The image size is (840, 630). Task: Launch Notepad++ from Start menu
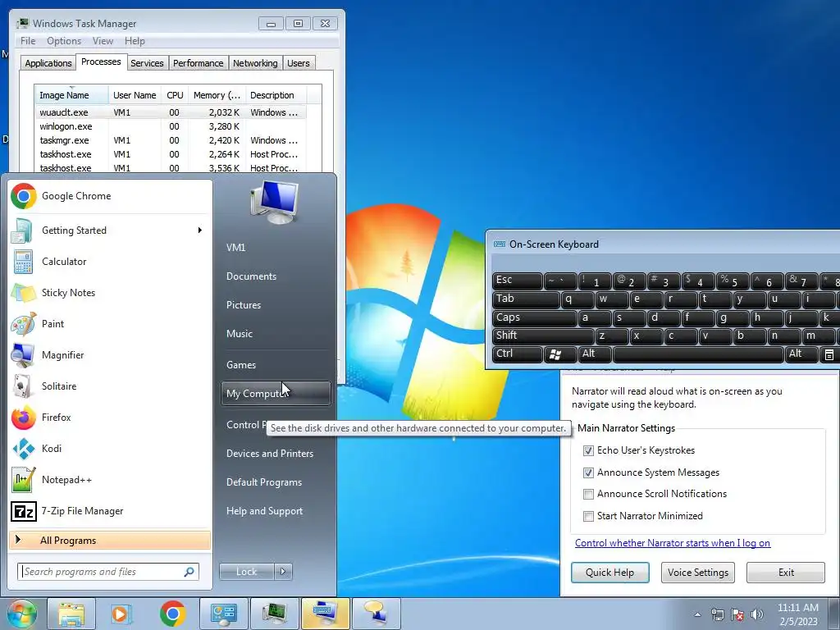pyautogui.click(x=110, y=479)
